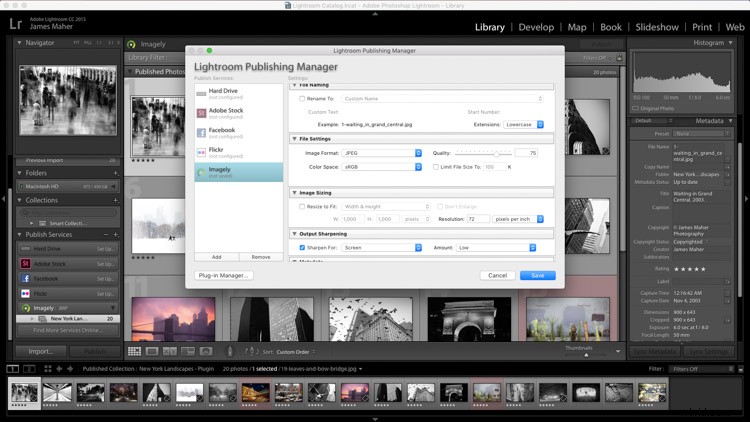Uncheck Sharpen For checkbox
Viewport: 750px width, 422px height.
coord(302,248)
